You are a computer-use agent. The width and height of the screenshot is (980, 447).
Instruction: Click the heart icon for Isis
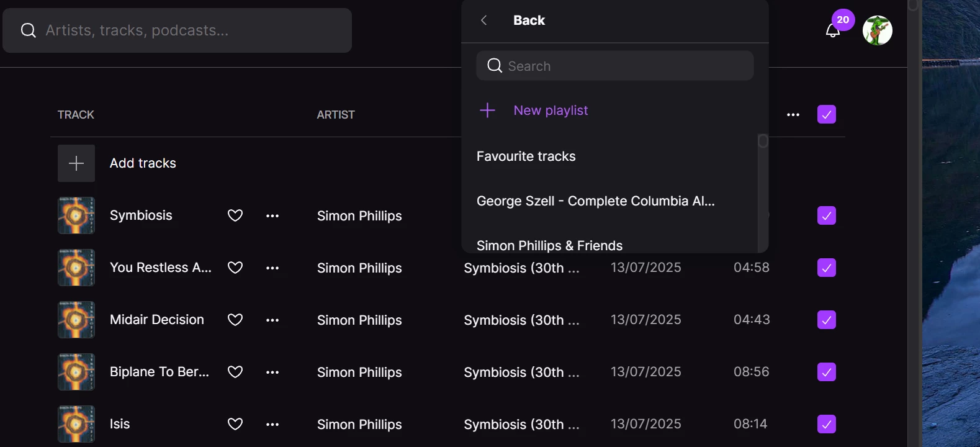[x=235, y=424]
